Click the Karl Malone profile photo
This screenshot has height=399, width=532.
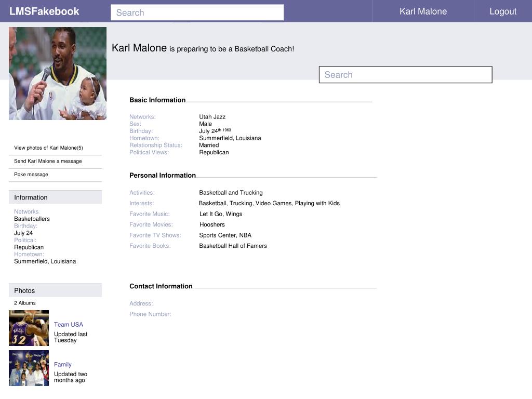(x=58, y=73)
